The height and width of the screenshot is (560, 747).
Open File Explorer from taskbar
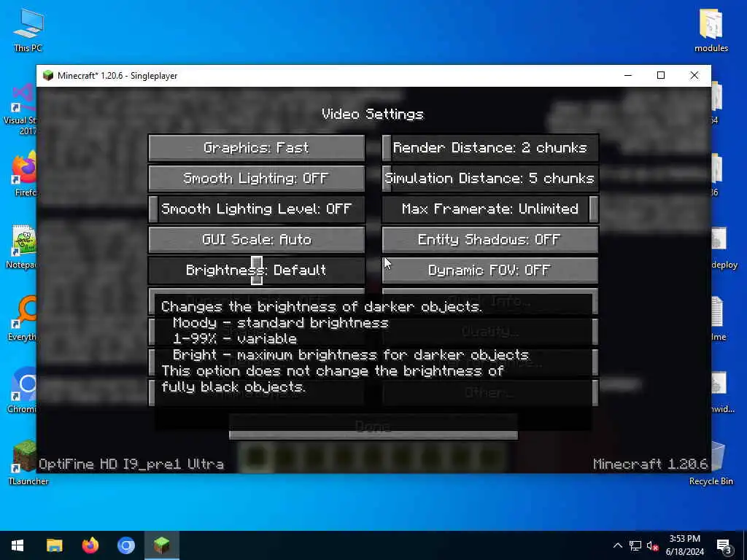(54, 545)
